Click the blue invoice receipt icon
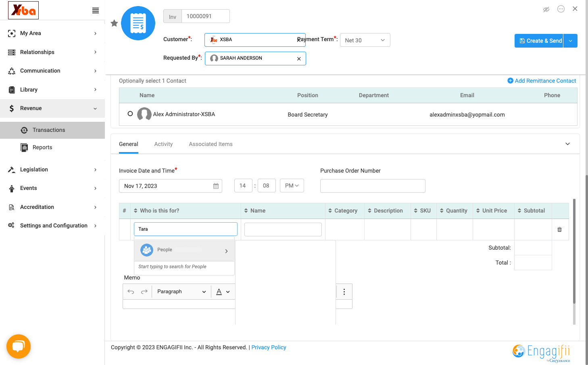588x365 pixels. [138, 23]
